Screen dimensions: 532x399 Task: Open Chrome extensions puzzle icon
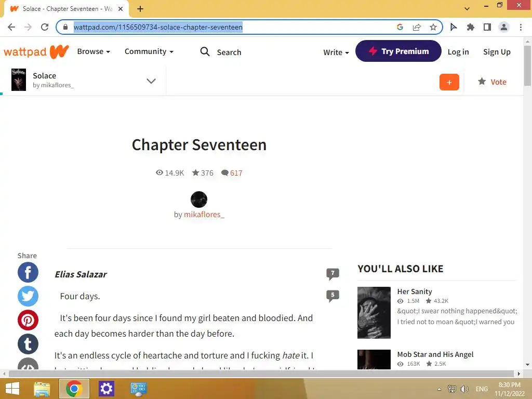click(x=470, y=27)
